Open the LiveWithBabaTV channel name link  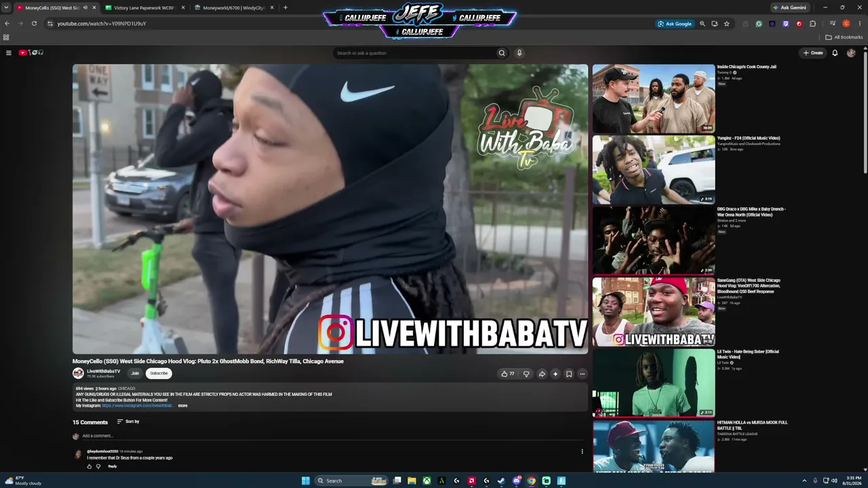pyautogui.click(x=104, y=371)
